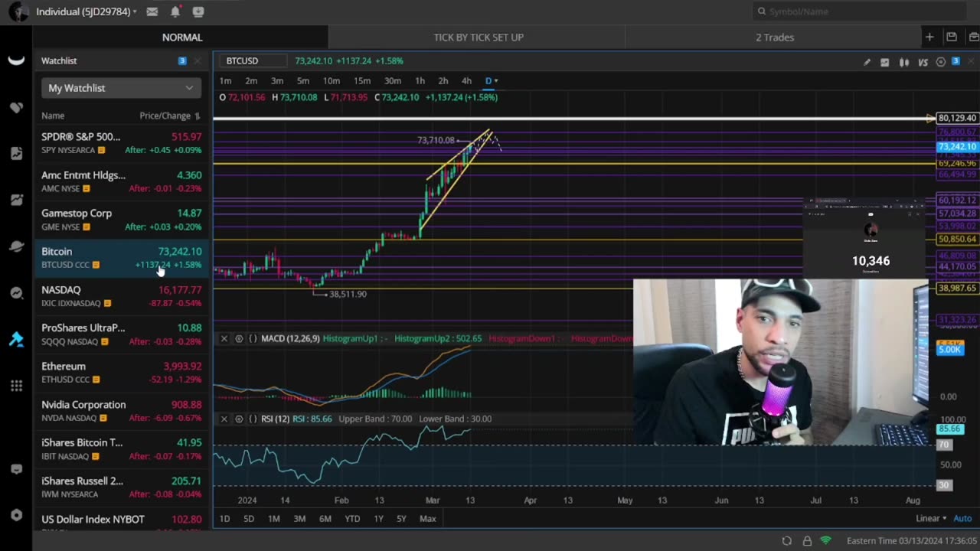Switch to TICK BY TICK SET UP tab

[479, 37]
